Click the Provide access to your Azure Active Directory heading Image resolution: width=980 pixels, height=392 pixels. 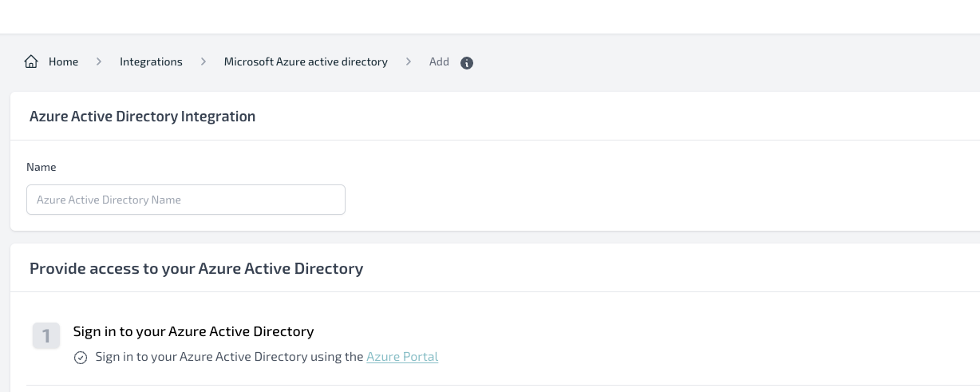tap(196, 268)
